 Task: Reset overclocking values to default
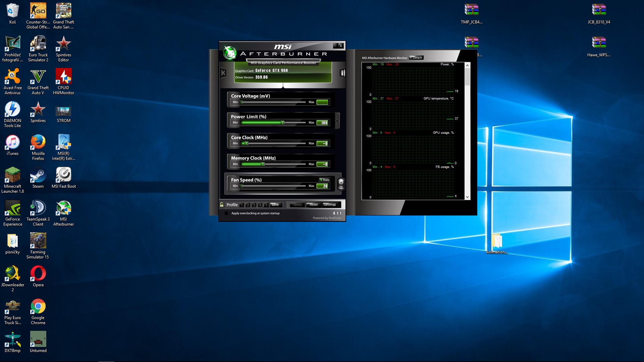click(314, 204)
